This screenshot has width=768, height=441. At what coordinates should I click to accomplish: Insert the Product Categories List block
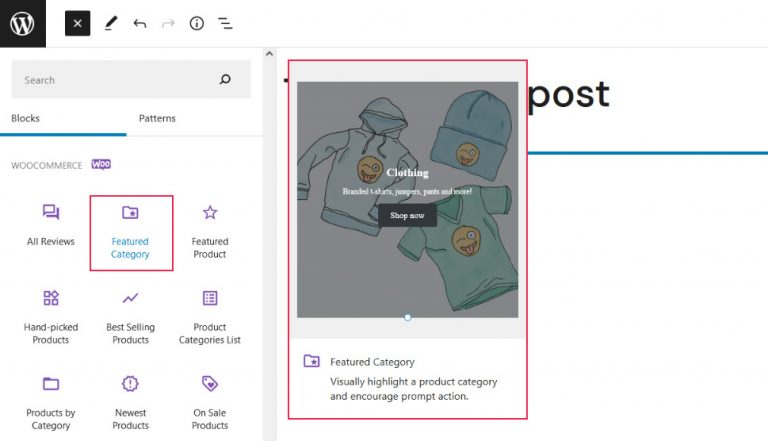[210, 317]
